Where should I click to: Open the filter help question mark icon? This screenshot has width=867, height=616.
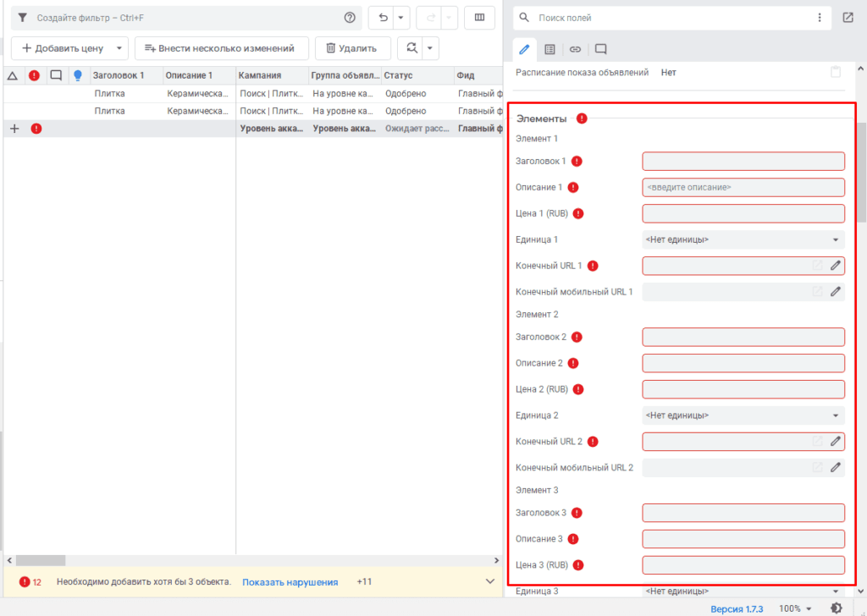350,18
